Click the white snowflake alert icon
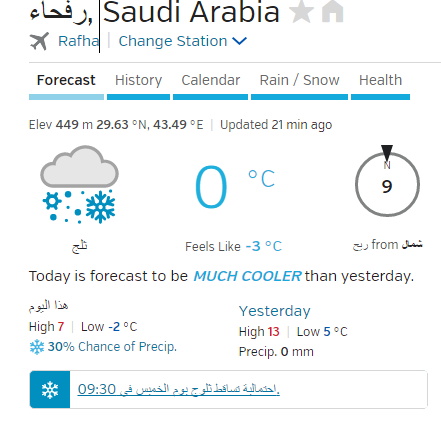This screenshot has height=435, width=441. [x=50, y=390]
